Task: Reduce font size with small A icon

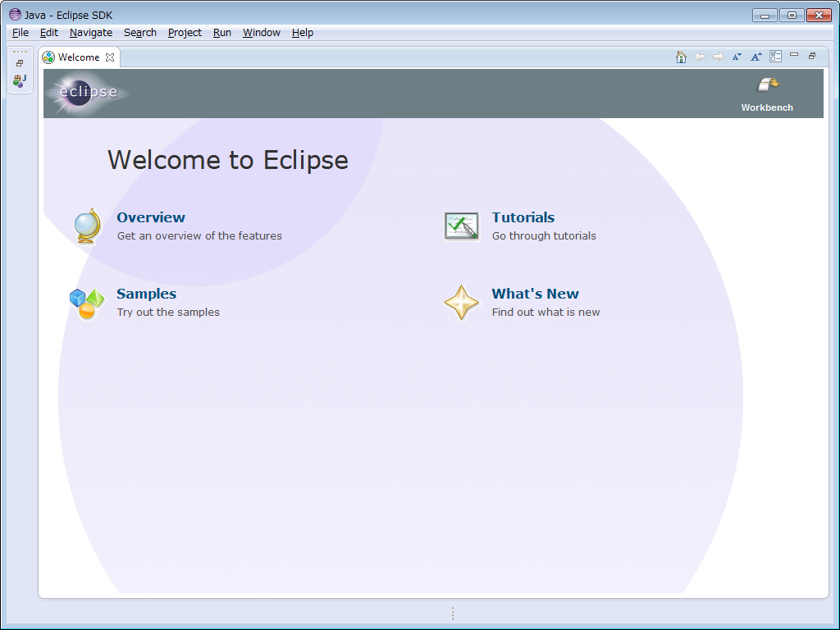Action: [737, 57]
